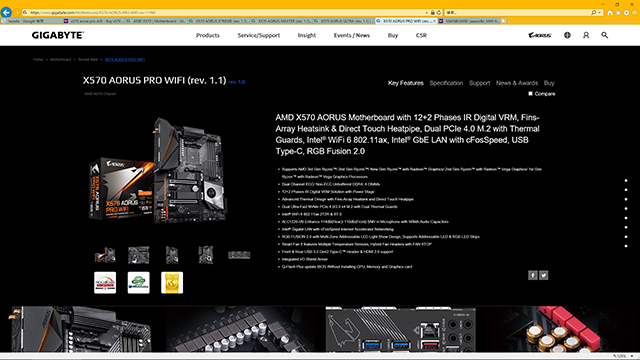Open the site search magnifier

point(604,36)
